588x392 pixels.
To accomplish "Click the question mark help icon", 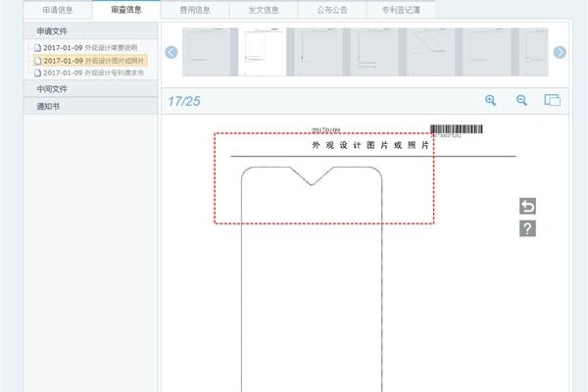I will coord(527,228).
